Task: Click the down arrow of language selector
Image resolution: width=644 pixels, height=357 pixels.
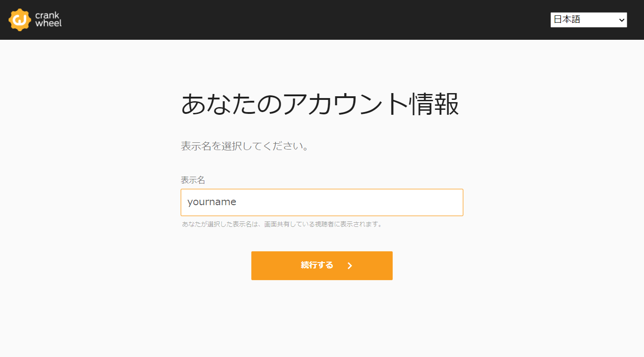Action: (x=622, y=20)
